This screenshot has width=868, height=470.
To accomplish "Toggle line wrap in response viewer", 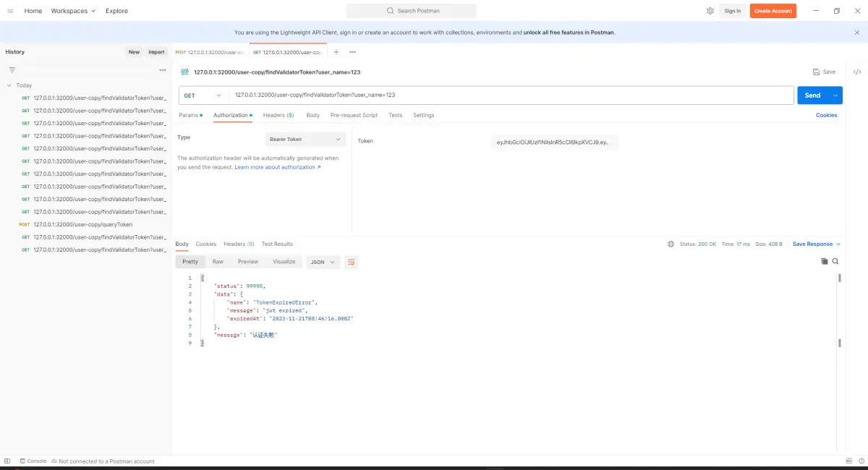I will click(x=351, y=262).
